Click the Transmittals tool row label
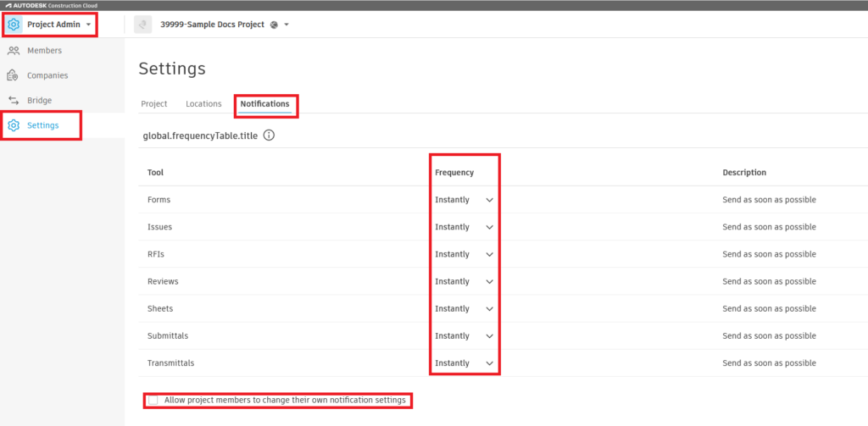This screenshot has height=426, width=868. point(170,363)
